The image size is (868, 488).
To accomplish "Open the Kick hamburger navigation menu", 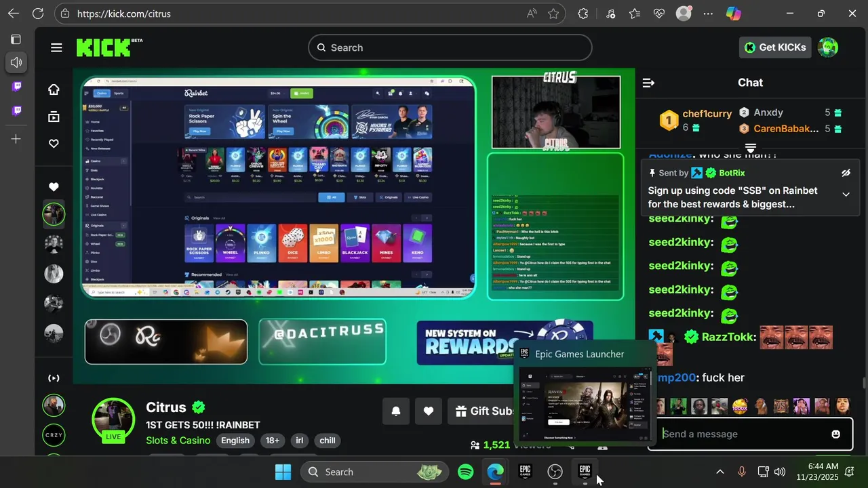I will point(56,47).
